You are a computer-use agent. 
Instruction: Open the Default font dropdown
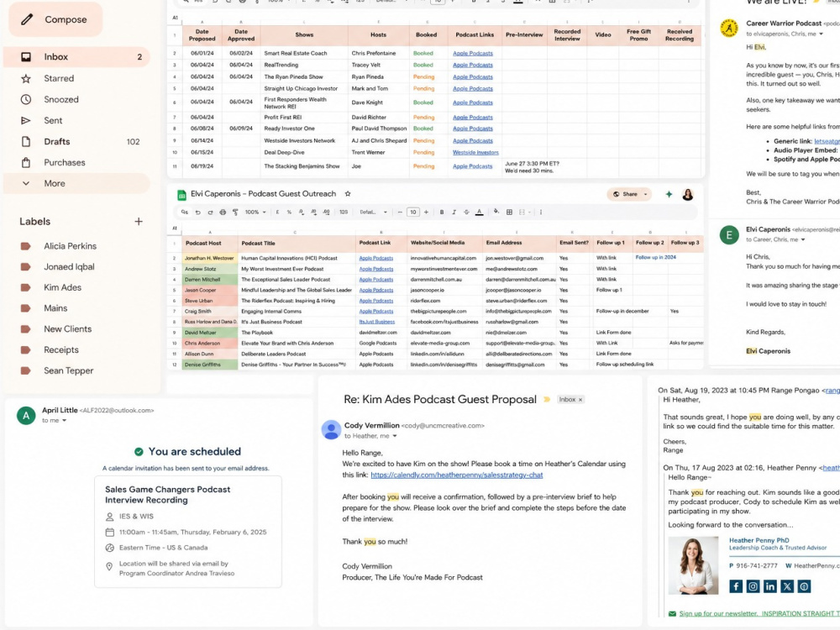click(374, 213)
